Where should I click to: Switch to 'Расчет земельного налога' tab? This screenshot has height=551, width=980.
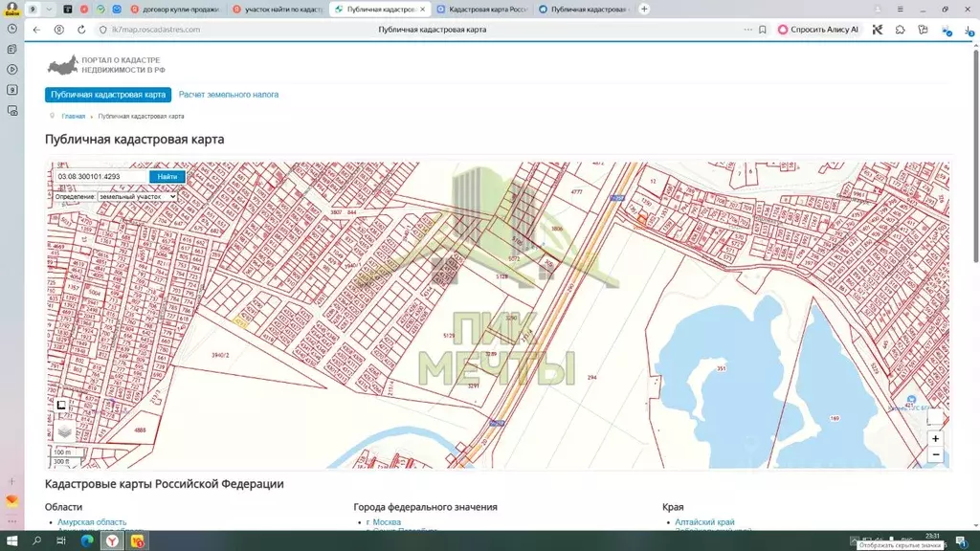coord(229,95)
